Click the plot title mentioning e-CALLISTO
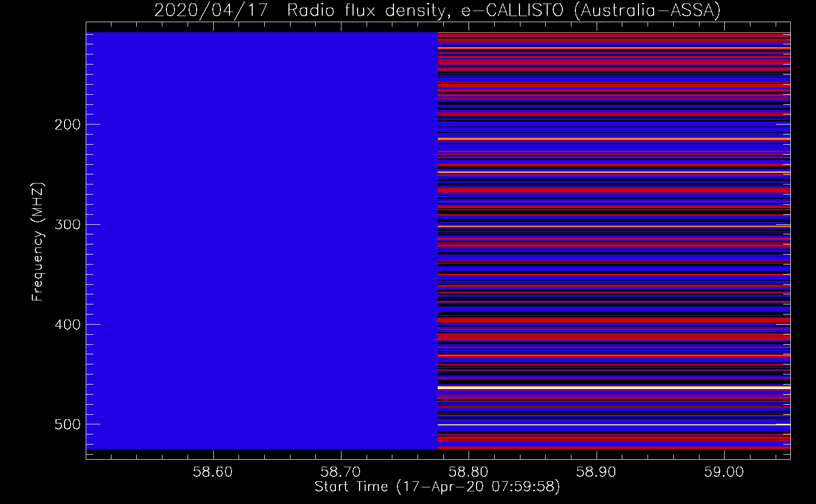 [x=437, y=10]
